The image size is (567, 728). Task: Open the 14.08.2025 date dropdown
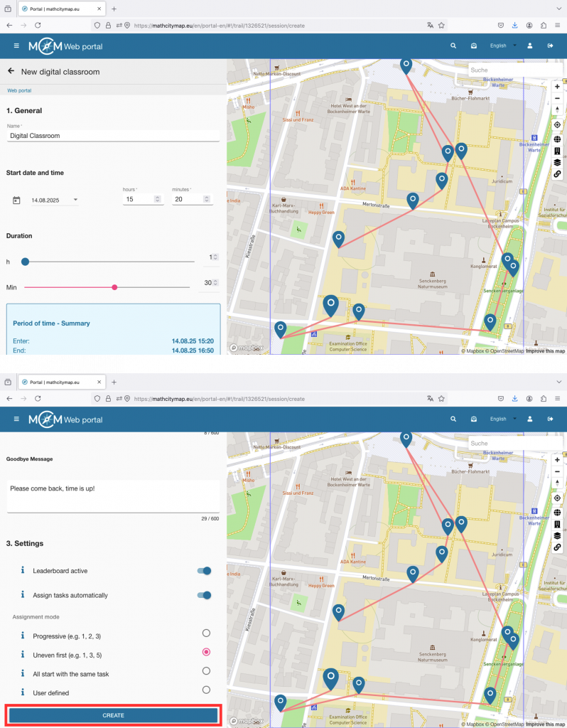click(55, 200)
